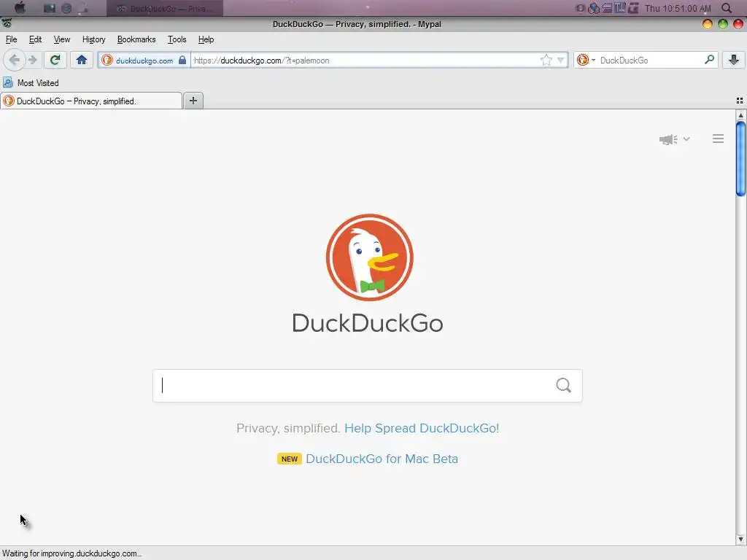
Task: Open the Downloads arrow button
Action: coord(734,60)
